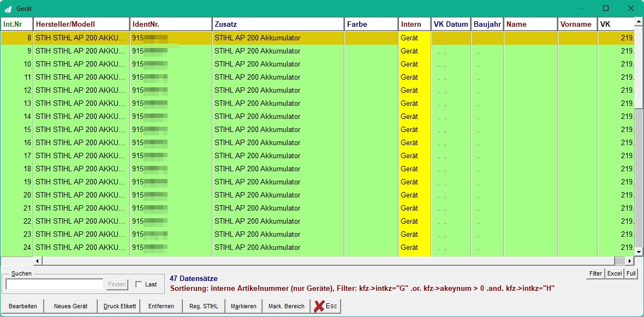
Task: Click the Markieren button
Action: 243,306
